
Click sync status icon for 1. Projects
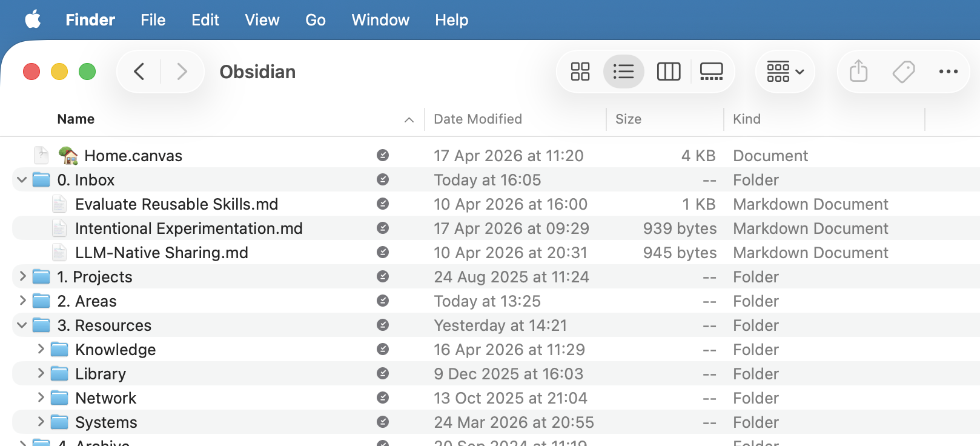(x=383, y=276)
